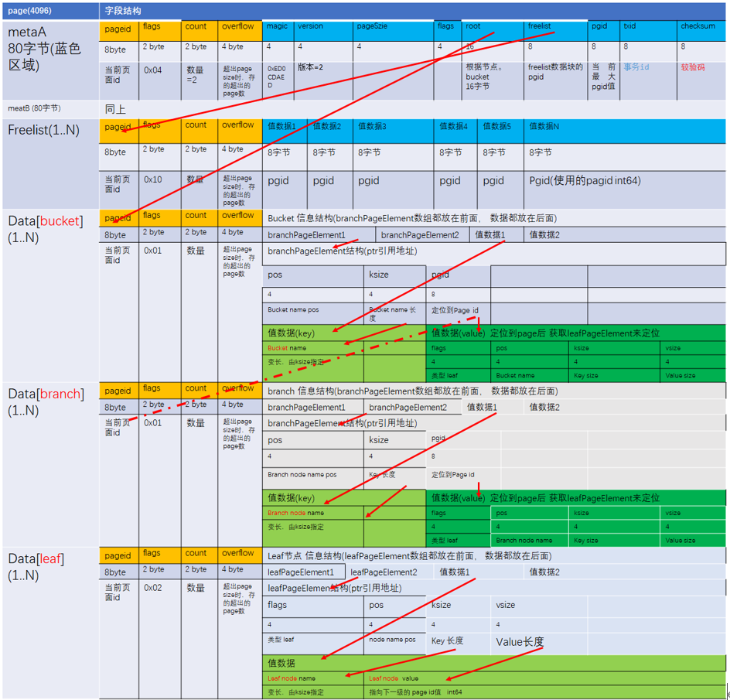Image resolution: width=730 pixels, height=700 pixels.
Task: Click the red '较验码' text
Action: [693, 67]
